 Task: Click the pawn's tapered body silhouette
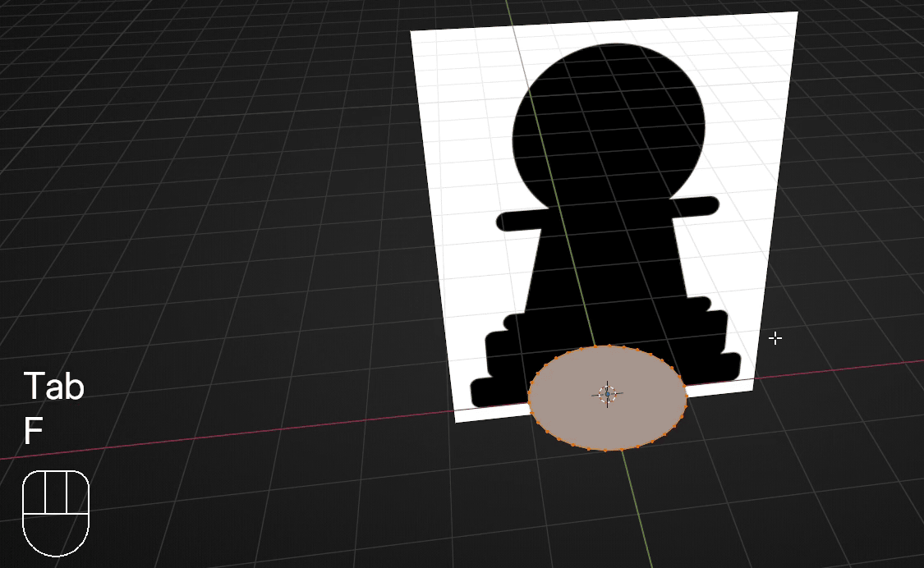[x=608, y=271]
